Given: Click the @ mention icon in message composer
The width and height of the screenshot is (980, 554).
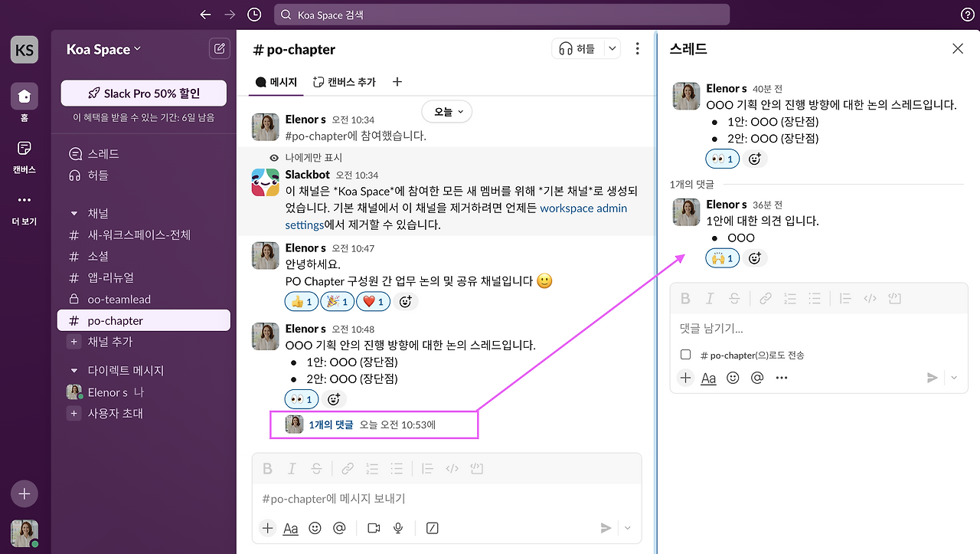Looking at the screenshot, I should pos(339,528).
